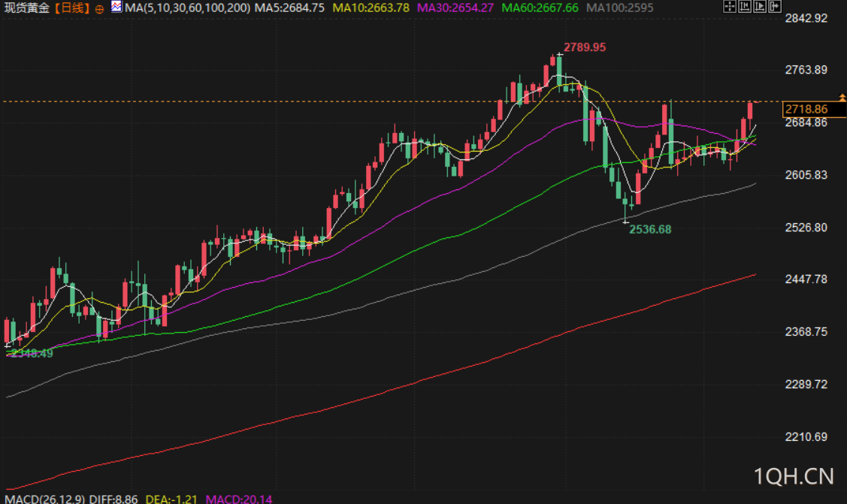Click the MA100:2595 legend text

pos(619,8)
